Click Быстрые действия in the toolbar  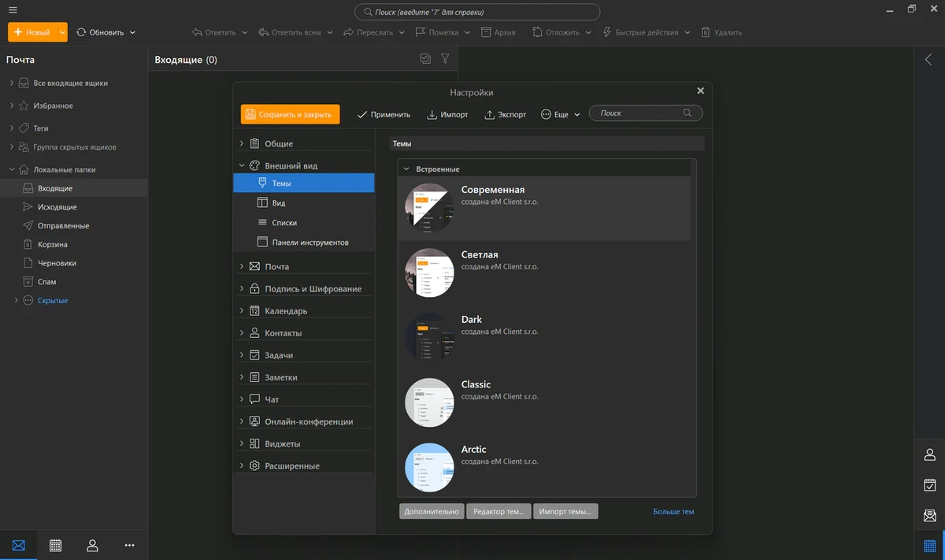640,32
